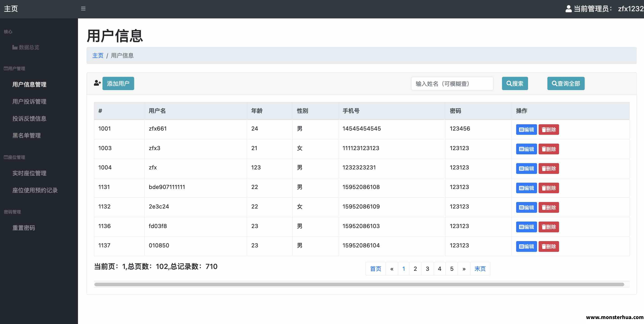Open 座位使用预约记录 in sidebar
Screen dimensions: 644x324
pyautogui.click(x=35, y=190)
